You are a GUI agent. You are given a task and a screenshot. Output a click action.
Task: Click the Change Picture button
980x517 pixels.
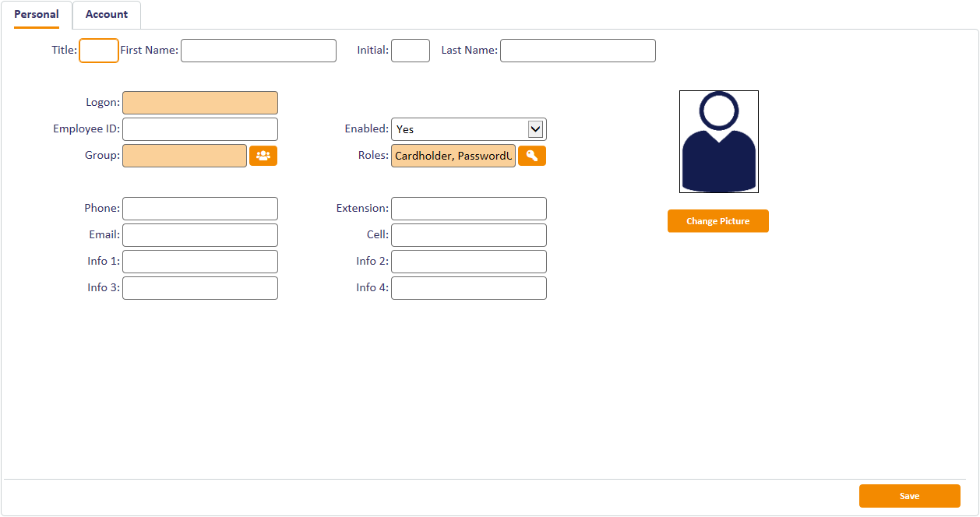click(x=717, y=221)
